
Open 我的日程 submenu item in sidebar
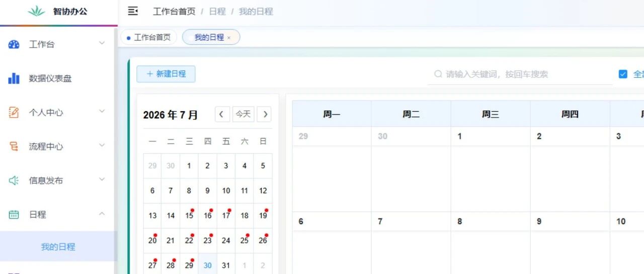pyautogui.click(x=57, y=247)
